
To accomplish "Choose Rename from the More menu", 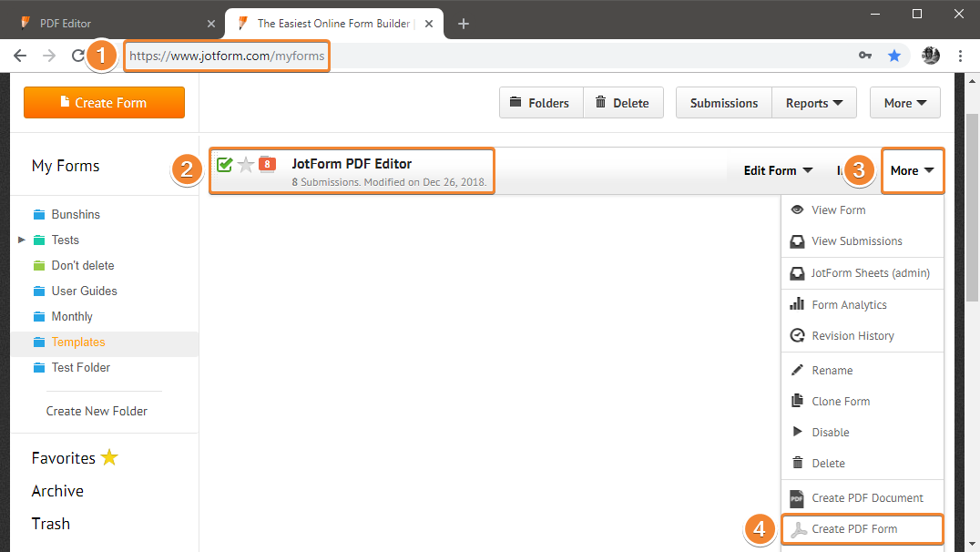I will 863,370.
